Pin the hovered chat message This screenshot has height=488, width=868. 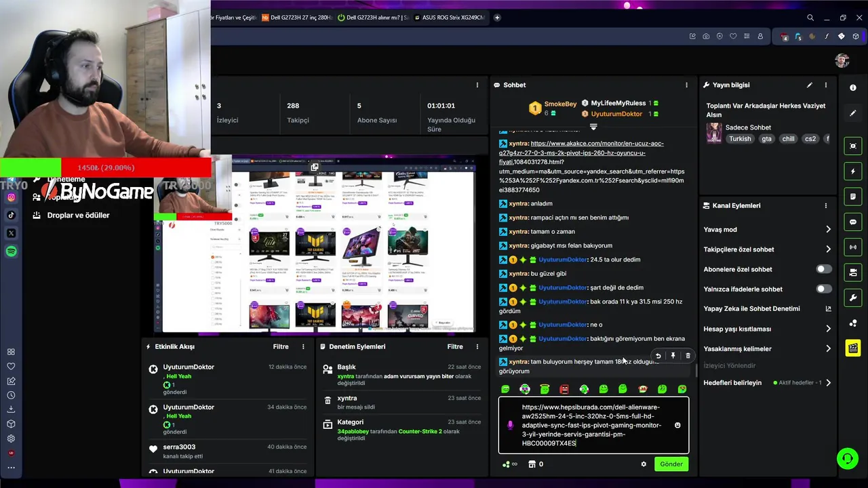coord(673,356)
